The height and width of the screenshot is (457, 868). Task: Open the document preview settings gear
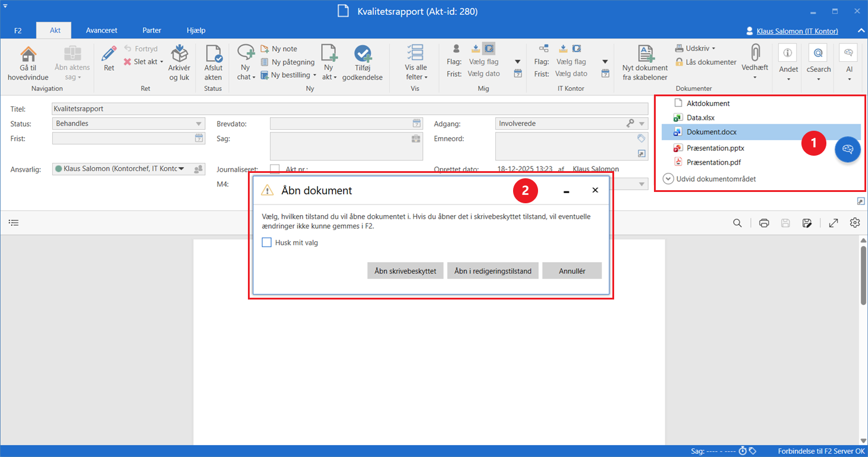pyautogui.click(x=855, y=223)
